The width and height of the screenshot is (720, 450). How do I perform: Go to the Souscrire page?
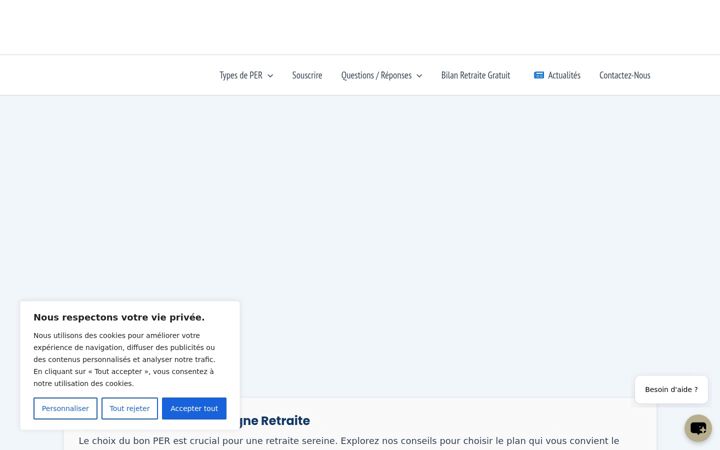(307, 75)
